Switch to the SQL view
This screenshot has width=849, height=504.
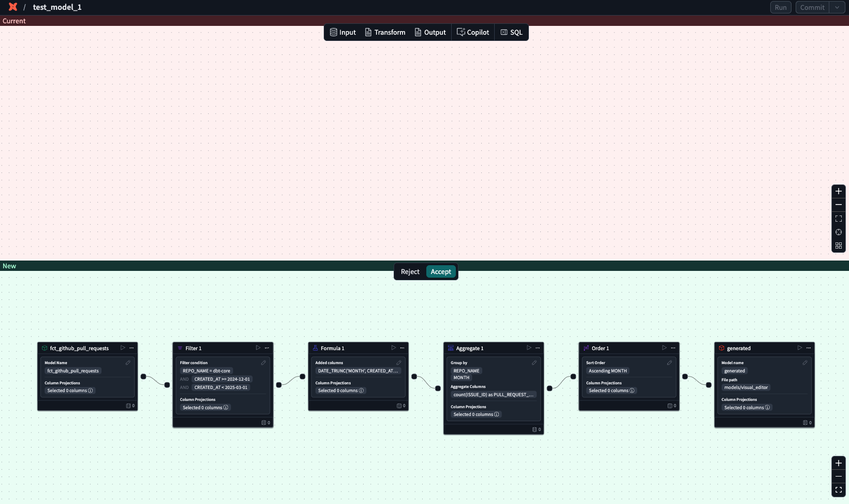tap(511, 32)
